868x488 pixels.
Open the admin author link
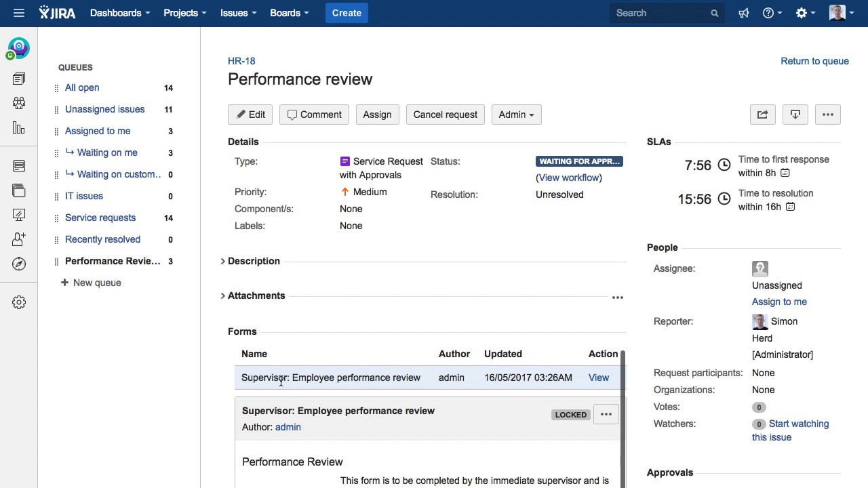tap(288, 427)
